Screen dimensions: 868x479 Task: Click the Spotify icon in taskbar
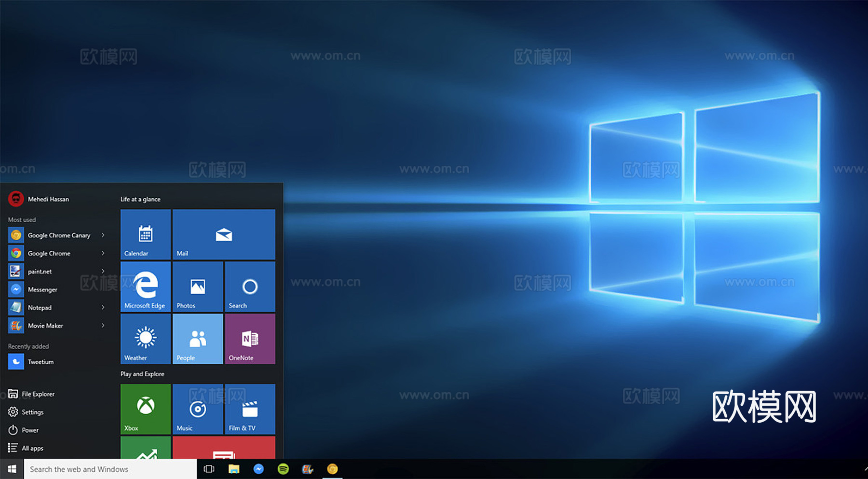[283, 469]
